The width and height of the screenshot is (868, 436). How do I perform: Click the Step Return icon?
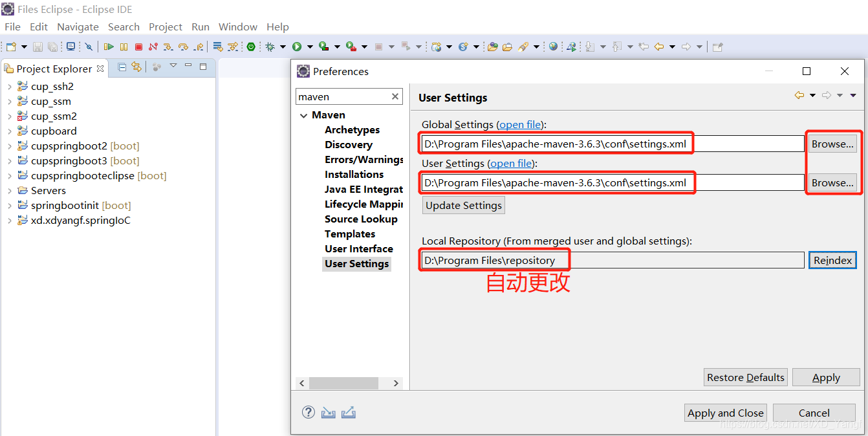[x=199, y=47]
